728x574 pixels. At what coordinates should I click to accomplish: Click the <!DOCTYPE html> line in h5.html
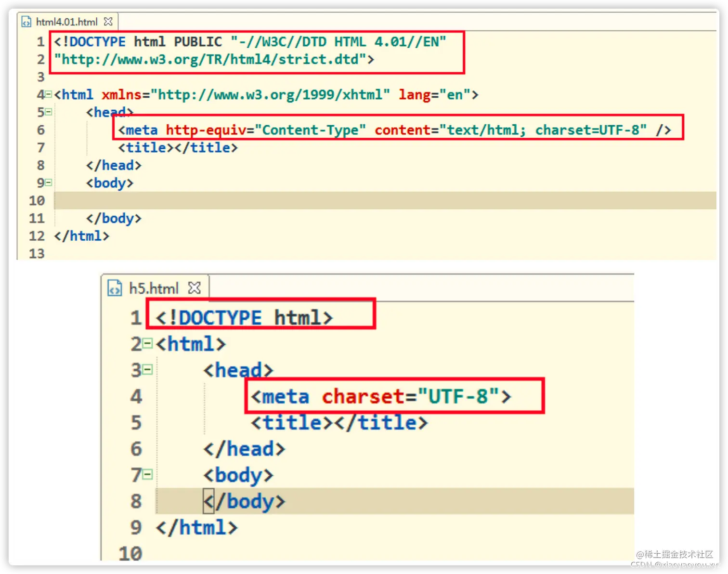tap(244, 318)
